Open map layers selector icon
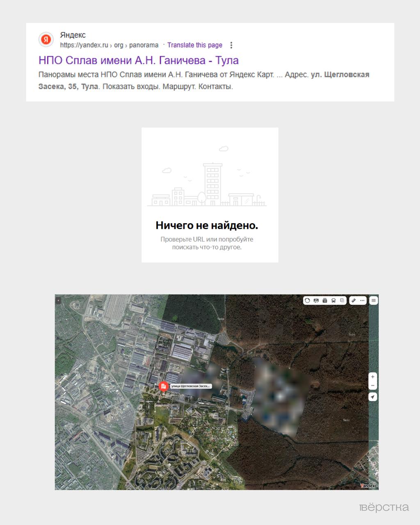Image resolution: width=420 pixels, height=525 pixels. tap(342, 301)
